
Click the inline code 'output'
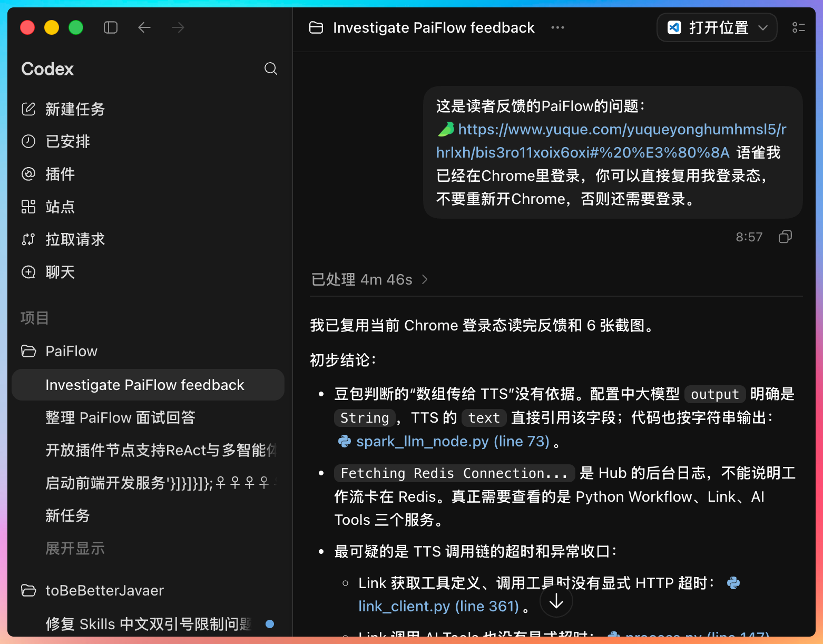[x=714, y=394]
